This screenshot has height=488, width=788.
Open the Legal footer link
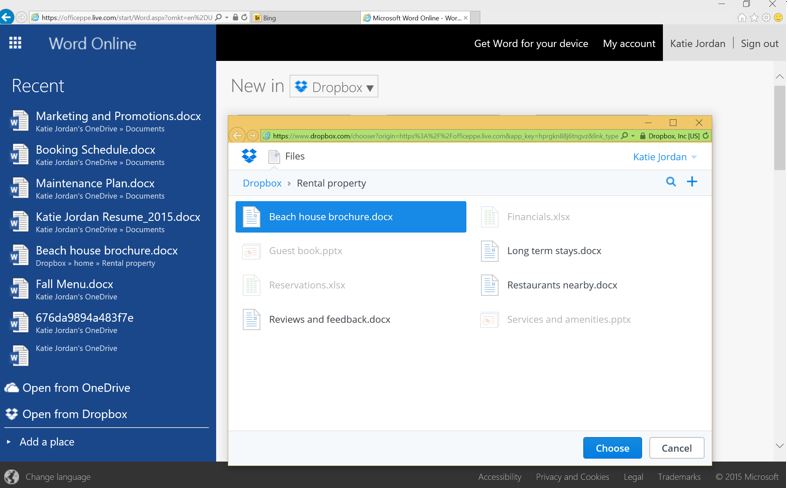(x=633, y=476)
